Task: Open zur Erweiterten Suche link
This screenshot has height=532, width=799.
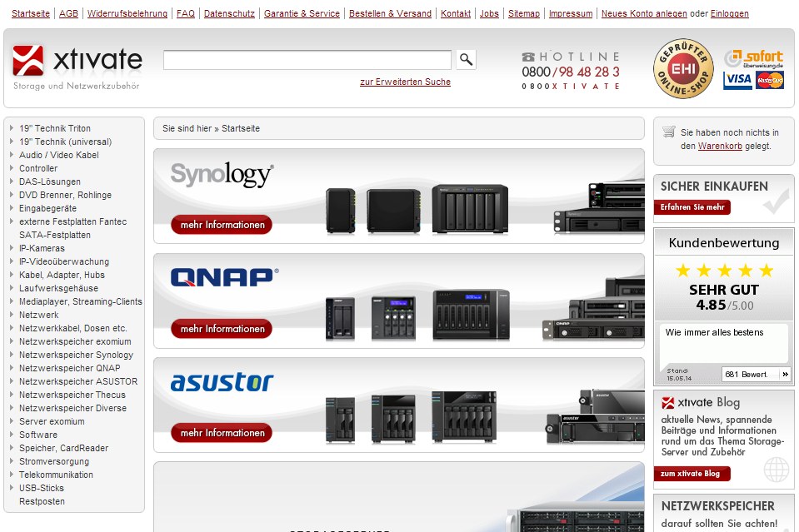Action: 405,82
